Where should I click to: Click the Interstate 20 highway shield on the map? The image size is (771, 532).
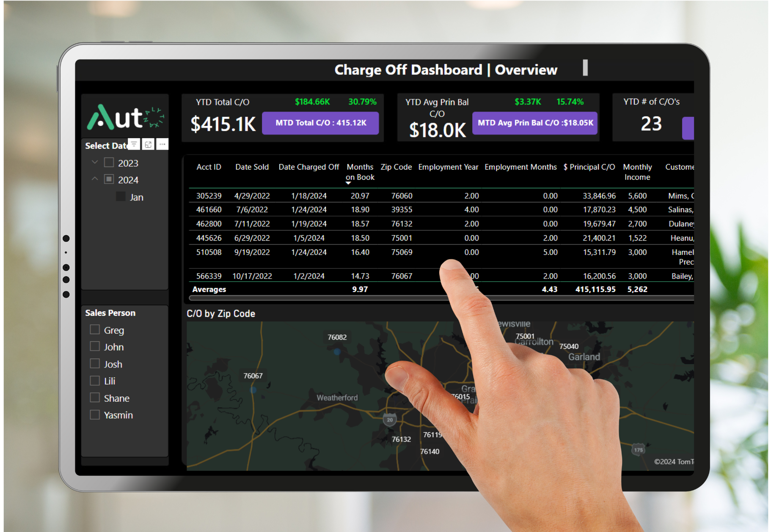[x=389, y=420]
